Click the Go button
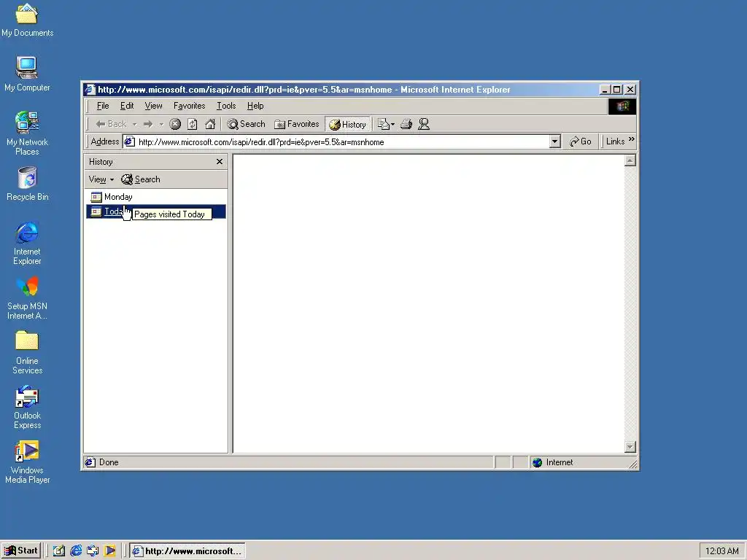Screen dimensions: 747x560 point(581,141)
